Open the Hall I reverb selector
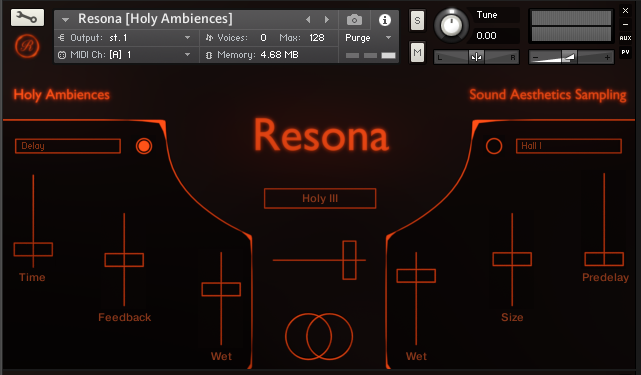Screen dimensions: 641x375 (569, 146)
